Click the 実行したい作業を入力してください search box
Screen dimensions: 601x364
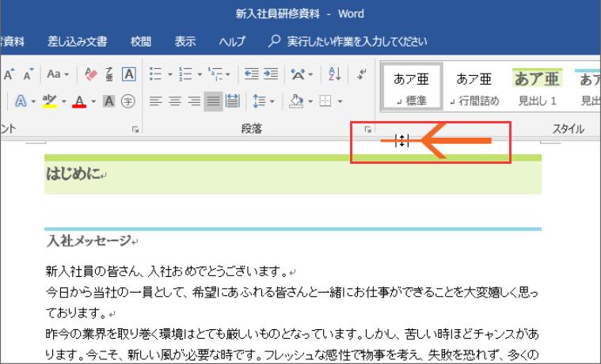(x=357, y=41)
